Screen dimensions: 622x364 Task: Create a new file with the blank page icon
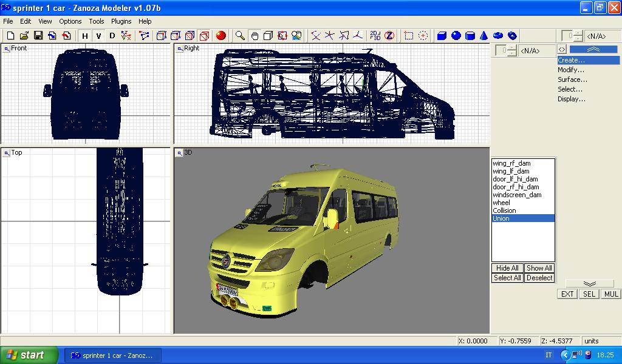point(11,36)
